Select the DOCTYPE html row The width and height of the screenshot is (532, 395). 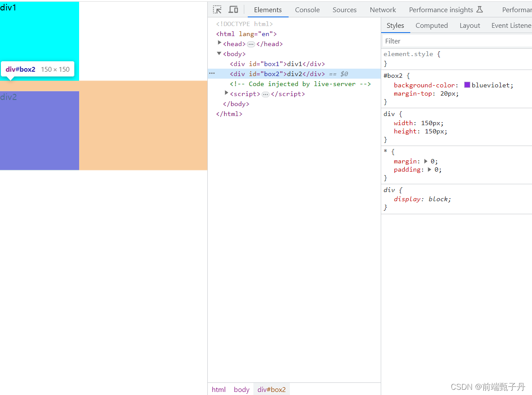pos(294,24)
